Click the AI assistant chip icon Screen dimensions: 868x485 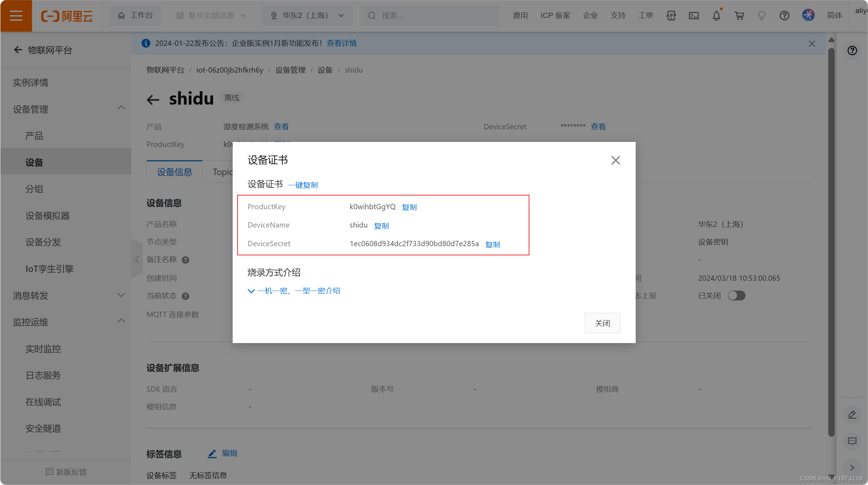(671, 15)
